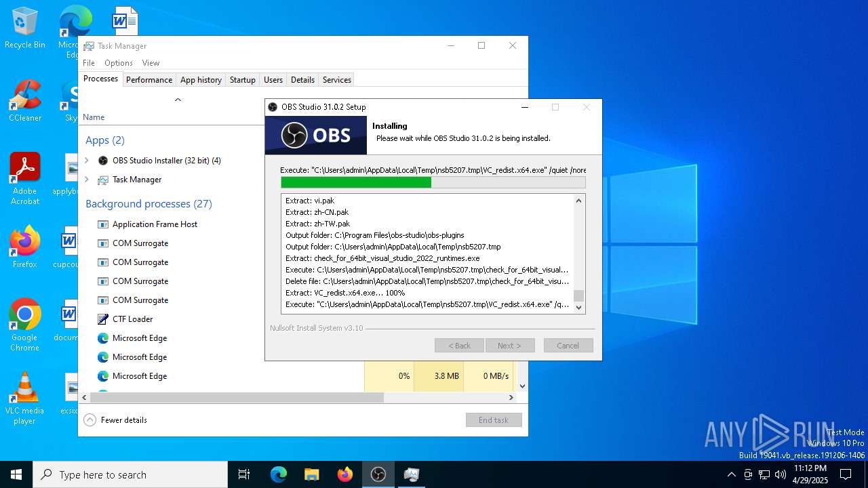Switch to Services tab
Viewport: 868px width, 488px height.
click(337, 80)
